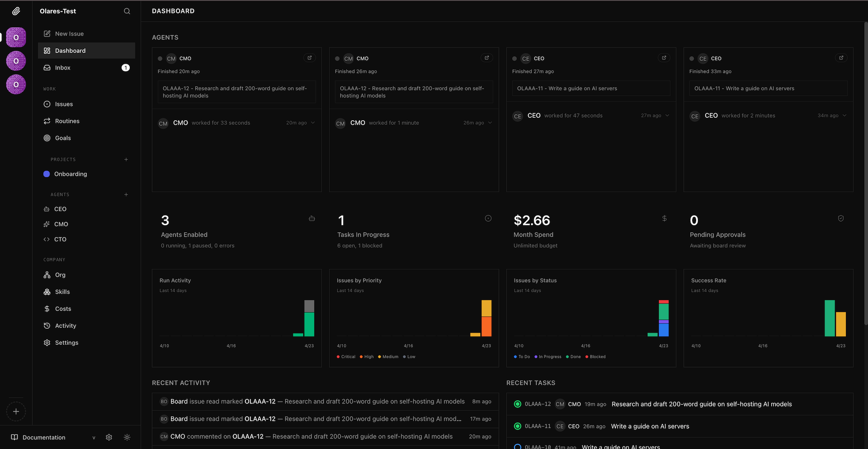Expand CMO worked for 33 seconds details
The height and width of the screenshot is (449, 868).
(313, 123)
